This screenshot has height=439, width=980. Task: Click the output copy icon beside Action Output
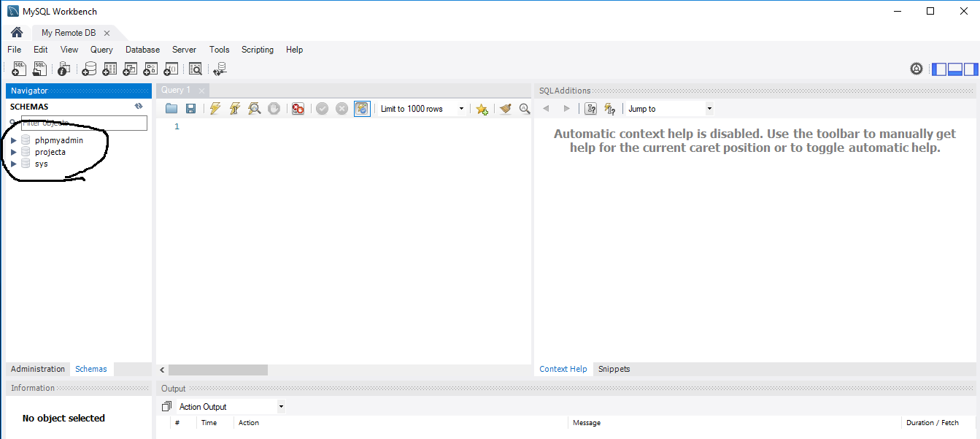[x=167, y=407]
